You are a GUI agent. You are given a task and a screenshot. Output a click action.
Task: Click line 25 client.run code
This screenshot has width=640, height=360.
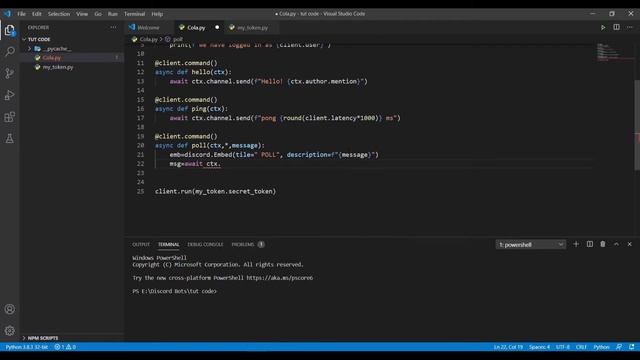[216, 191]
